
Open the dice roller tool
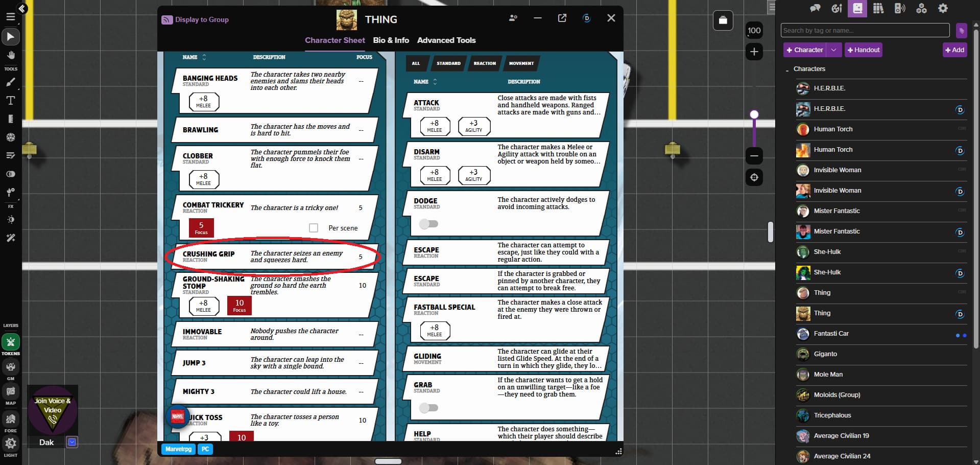[x=10, y=137]
